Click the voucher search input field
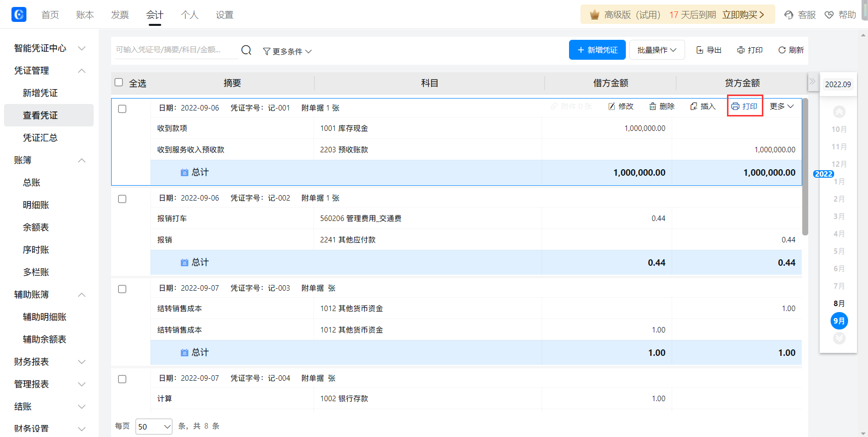The image size is (868, 437). pos(176,50)
